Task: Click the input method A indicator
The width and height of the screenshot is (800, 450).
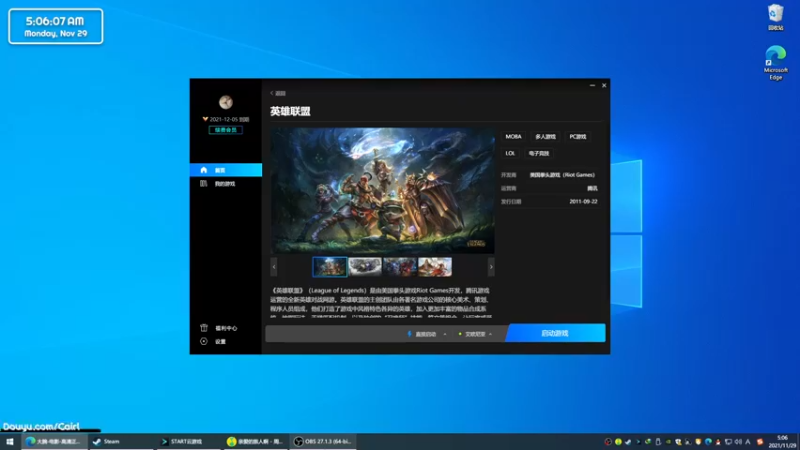Action: [747, 442]
